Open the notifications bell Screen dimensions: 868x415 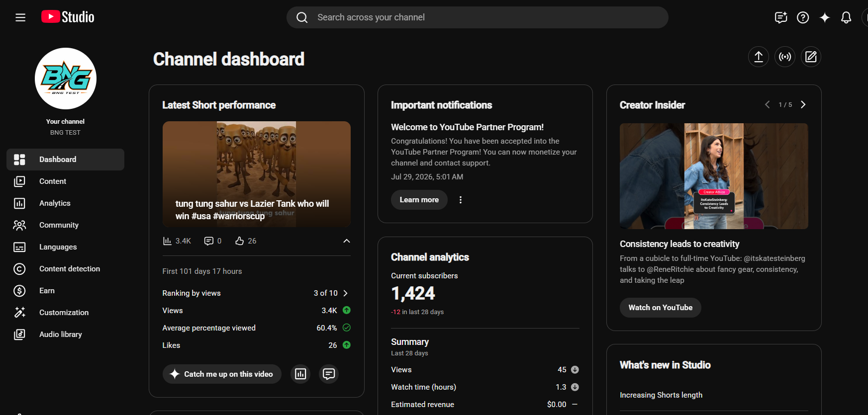846,17
